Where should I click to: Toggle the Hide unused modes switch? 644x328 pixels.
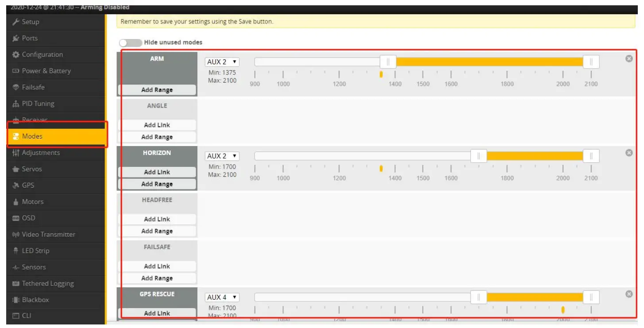point(130,42)
